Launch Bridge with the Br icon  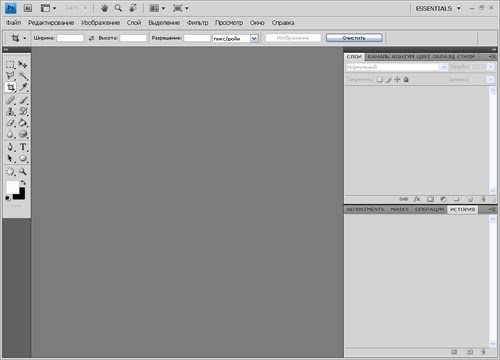pyautogui.click(x=28, y=8)
